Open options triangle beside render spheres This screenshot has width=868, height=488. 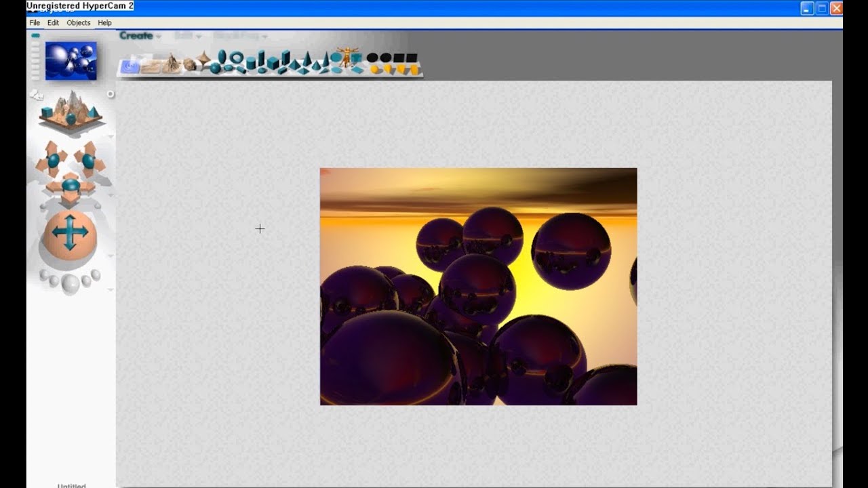point(111,289)
